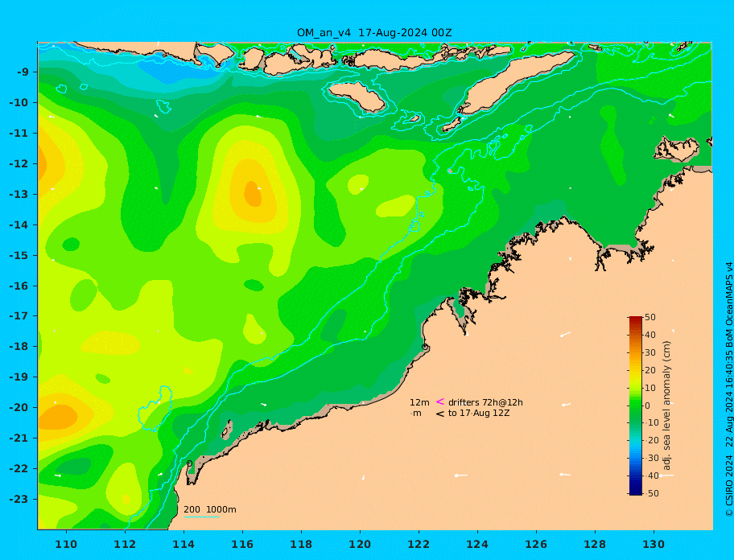This screenshot has height=560, width=734.
Task: Click longitude axis label 126
Action: pos(536,545)
